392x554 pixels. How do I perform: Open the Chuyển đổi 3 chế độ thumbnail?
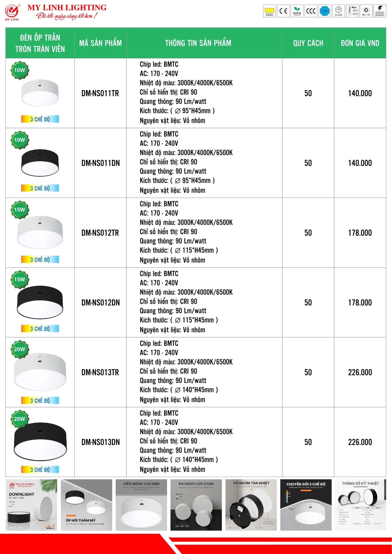306,505
